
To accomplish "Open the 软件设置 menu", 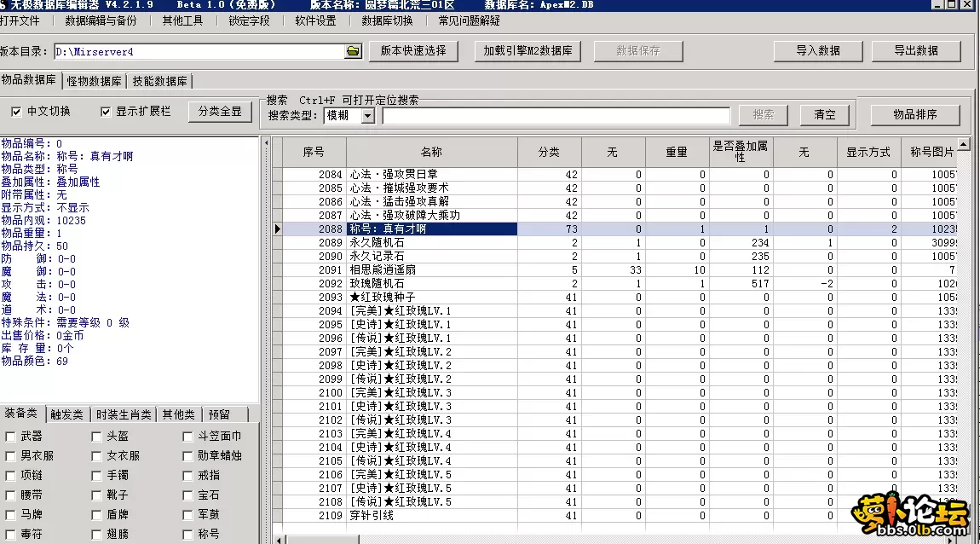I will pyautogui.click(x=312, y=20).
